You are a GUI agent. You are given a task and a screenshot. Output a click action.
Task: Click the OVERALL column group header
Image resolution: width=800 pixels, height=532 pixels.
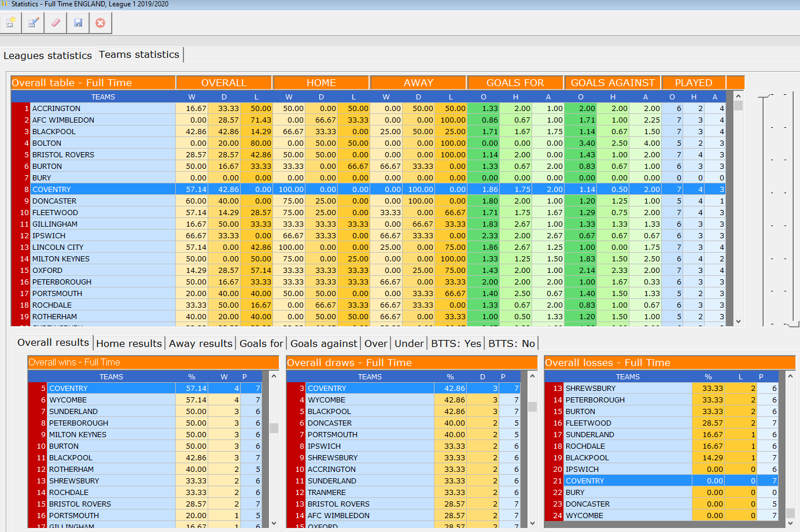(x=224, y=83)
